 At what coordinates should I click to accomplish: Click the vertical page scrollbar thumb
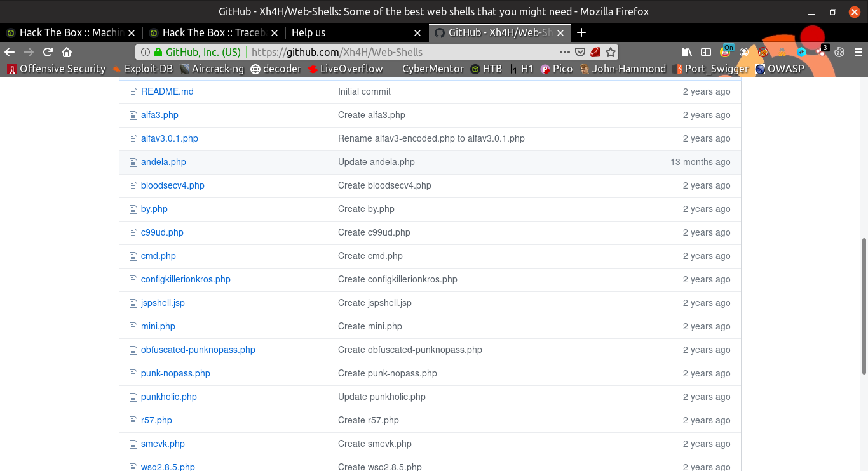[x=864, y=306]
